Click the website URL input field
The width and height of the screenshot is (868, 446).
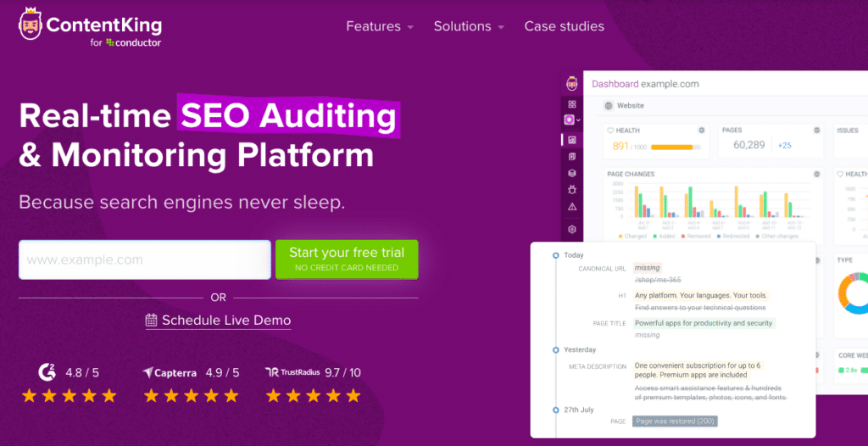tap(145, 259)
